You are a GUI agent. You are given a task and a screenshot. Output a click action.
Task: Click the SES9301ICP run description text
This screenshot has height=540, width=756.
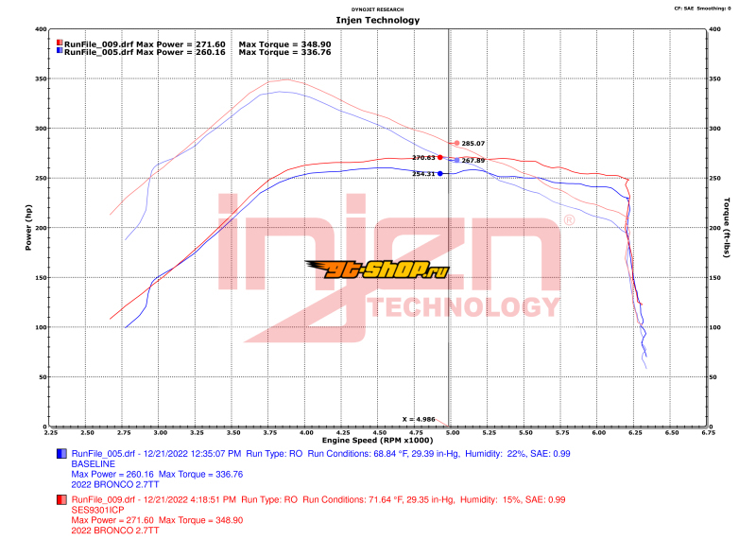(x=97, y=509)
